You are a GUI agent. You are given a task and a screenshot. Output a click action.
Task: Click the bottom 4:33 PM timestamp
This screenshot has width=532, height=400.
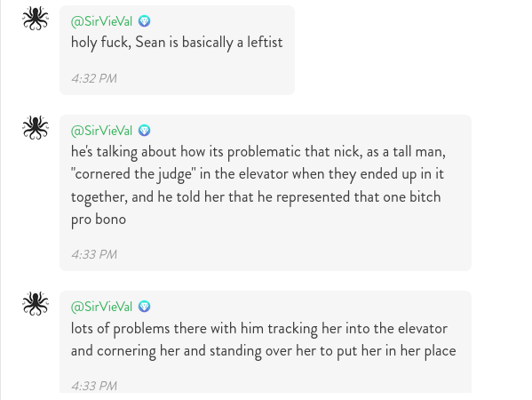94,386
